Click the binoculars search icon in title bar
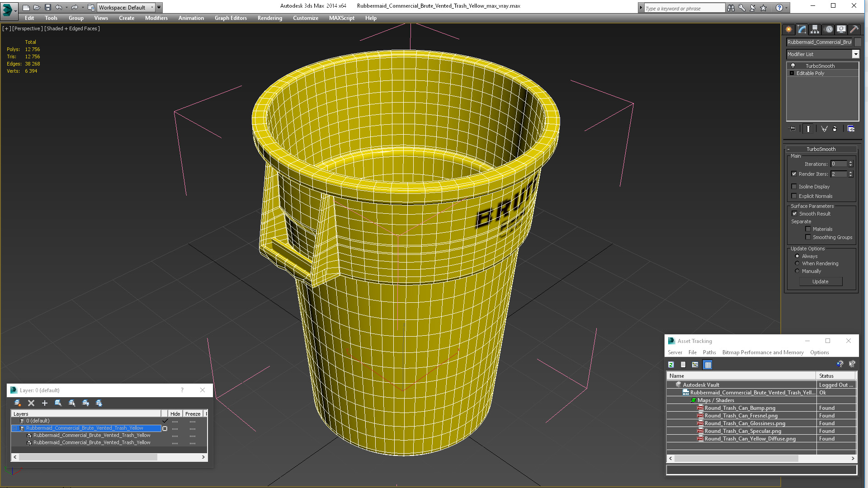This screenshot has width=868, height=488. (x=731, y=8)
